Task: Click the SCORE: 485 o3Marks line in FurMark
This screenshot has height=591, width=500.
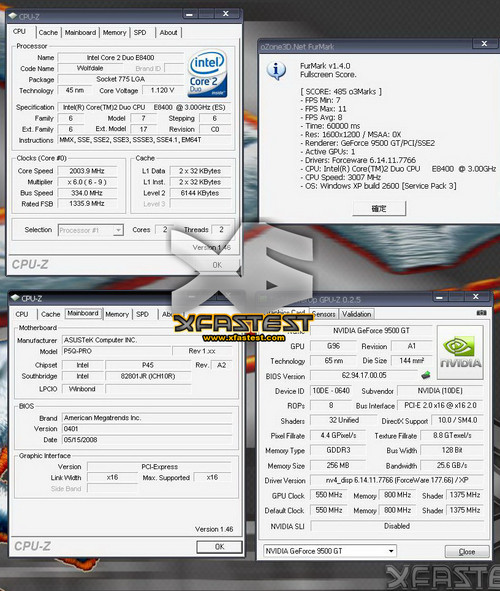Action: click(341, 92)
